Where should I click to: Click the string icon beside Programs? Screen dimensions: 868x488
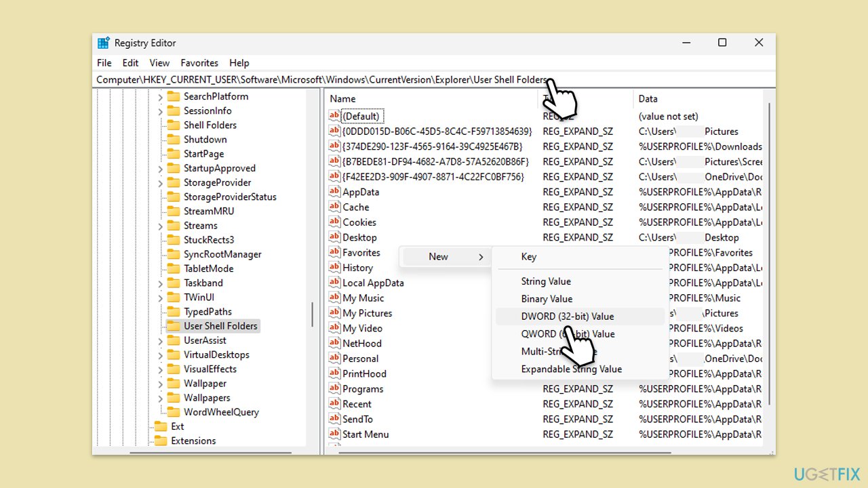click(x=334, y=388)
